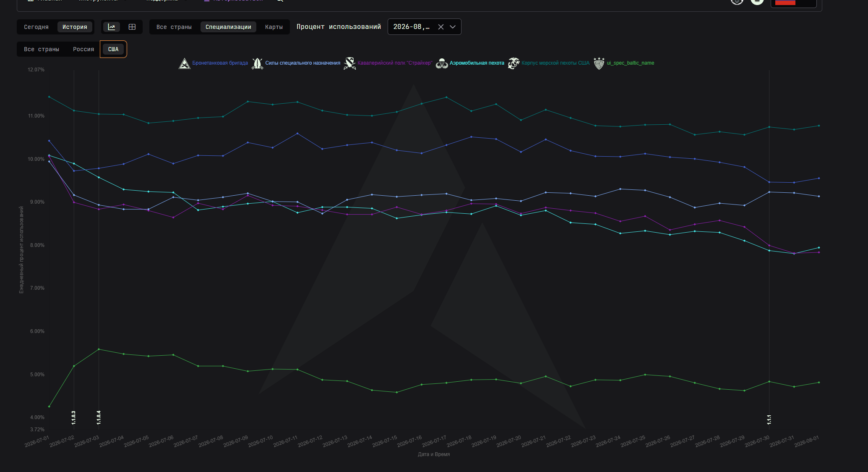The height and width of the screenshot is (472, 868).
Task: Click the 2026-08-01 date axis label
Action: [807, 441]
